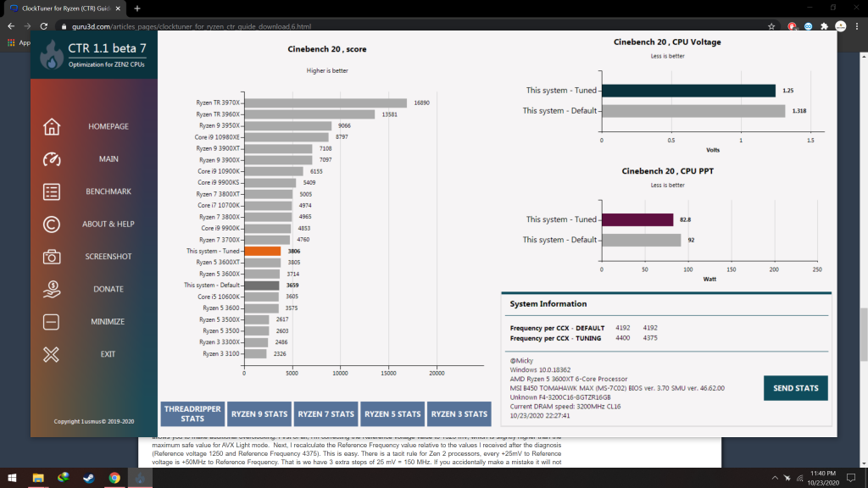This screenshot has height=488, width=868.
Task: Click the Screenshot camera icon
Action: pyautogui.click(x=52, y=257)
